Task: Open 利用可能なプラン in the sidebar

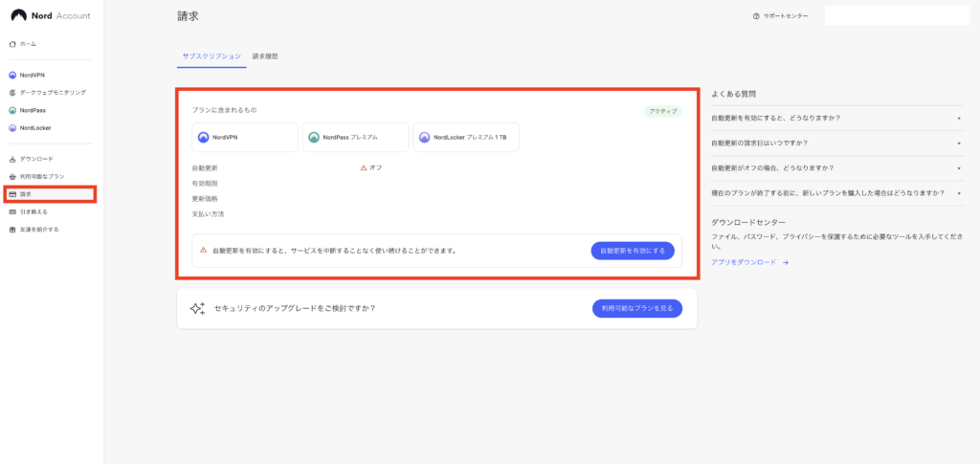Action: tap(42, 177)
